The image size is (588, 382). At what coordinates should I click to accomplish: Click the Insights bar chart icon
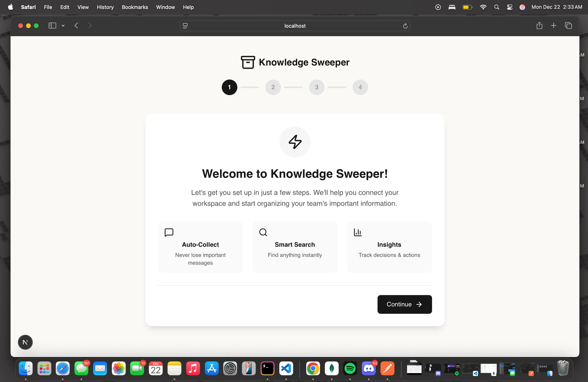tap(357, 232)
